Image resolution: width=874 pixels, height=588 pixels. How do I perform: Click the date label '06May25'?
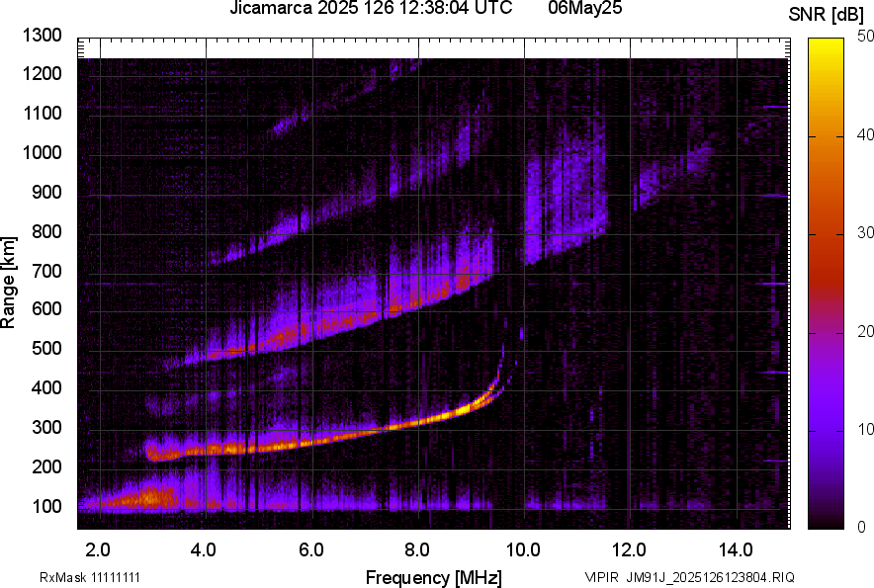[584, 8]
